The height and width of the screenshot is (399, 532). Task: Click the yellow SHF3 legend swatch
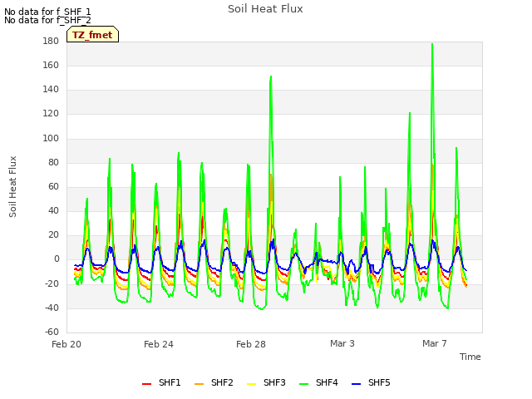[x=251, y=384]
